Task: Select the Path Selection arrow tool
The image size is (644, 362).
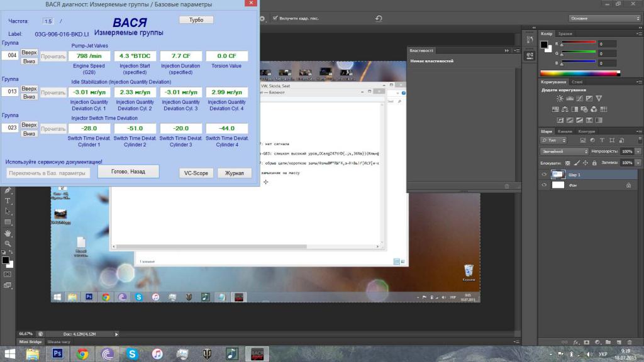Action: [8, 211]
